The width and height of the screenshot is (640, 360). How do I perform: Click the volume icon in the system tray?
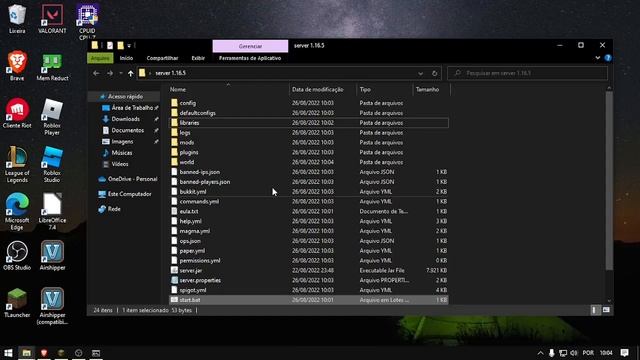(574, 353)
